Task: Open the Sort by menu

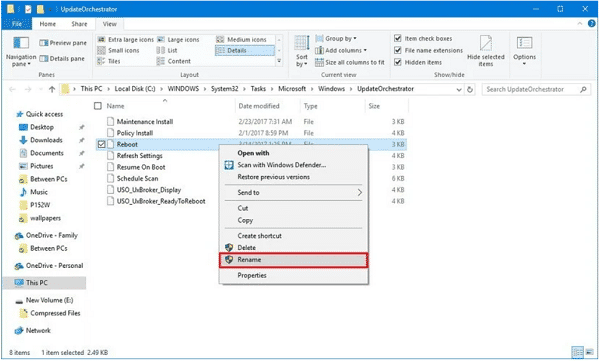Action: pyautogui.click(x=302, y=51)
